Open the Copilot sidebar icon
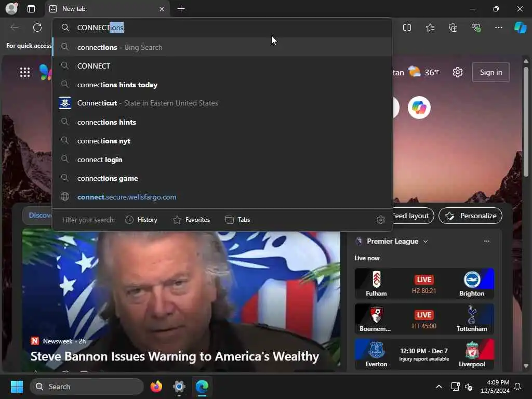Screen dimensions: 532x399 point(521,28)
